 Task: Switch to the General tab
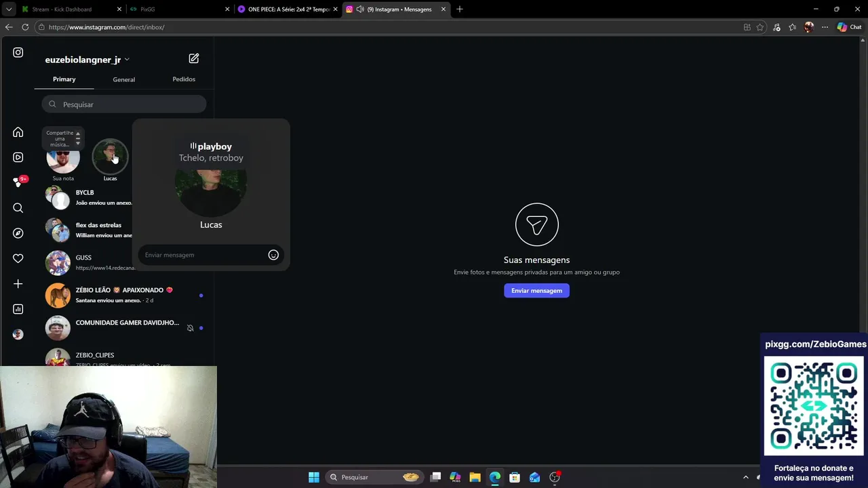123,79
